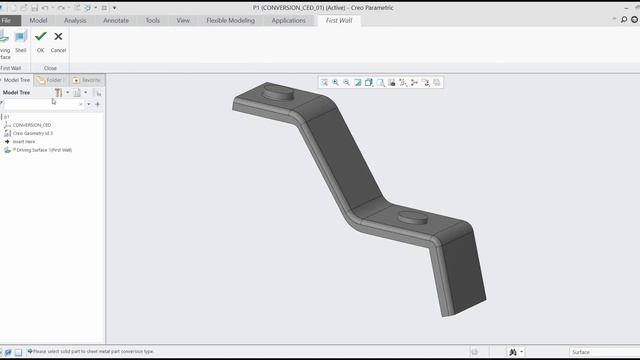The width and height of the screenshot is (640, 360).
Task: Choose the Driving Surface conversion option
Action: (x=5, y=45)
